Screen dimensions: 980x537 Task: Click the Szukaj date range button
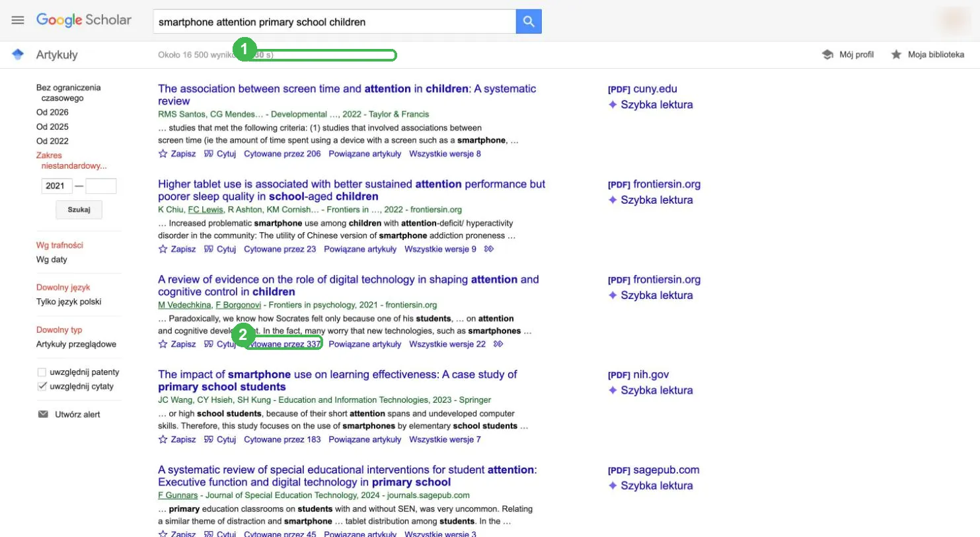79,210
